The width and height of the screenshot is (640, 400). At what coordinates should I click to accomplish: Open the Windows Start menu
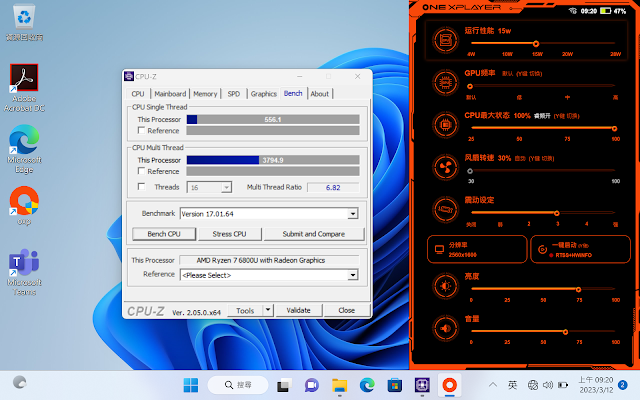pos(191,385)
